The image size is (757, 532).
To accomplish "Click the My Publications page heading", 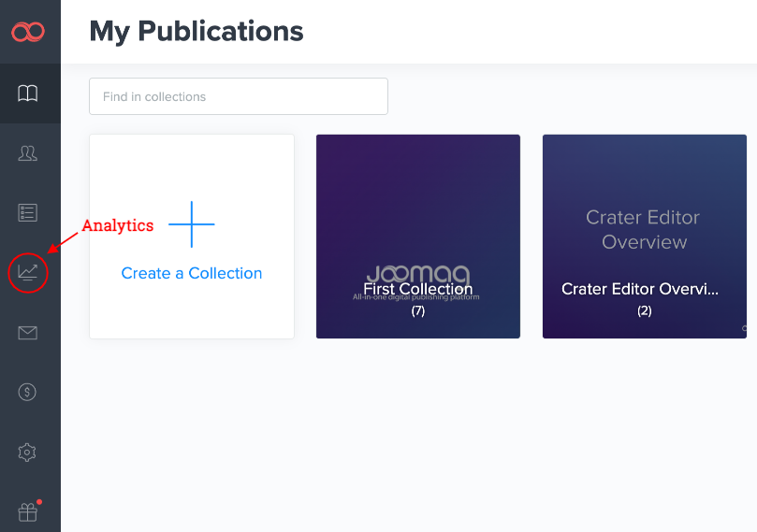I will coord(197,31).
